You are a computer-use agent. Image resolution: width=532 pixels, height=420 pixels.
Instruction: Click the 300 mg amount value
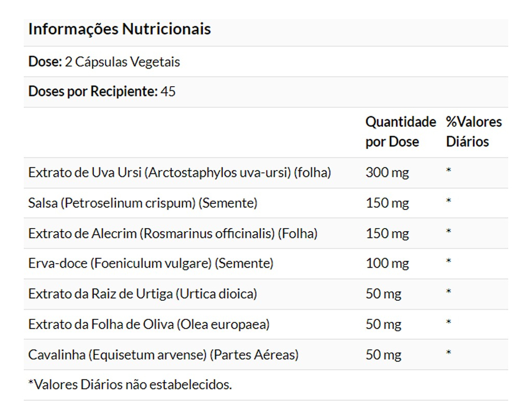click(x=387, y=173)
